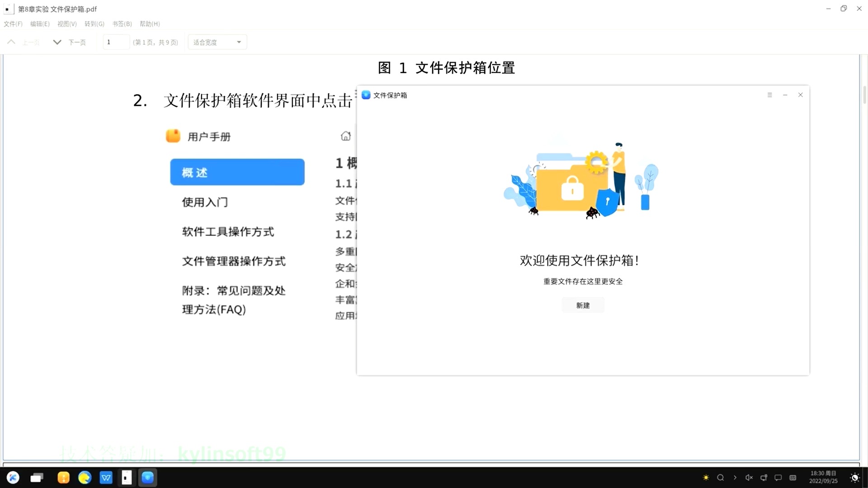The height and width of the screenshot is (488, 868).
Task: Open the web browser from the taskbar
Action: click(85, 478)
